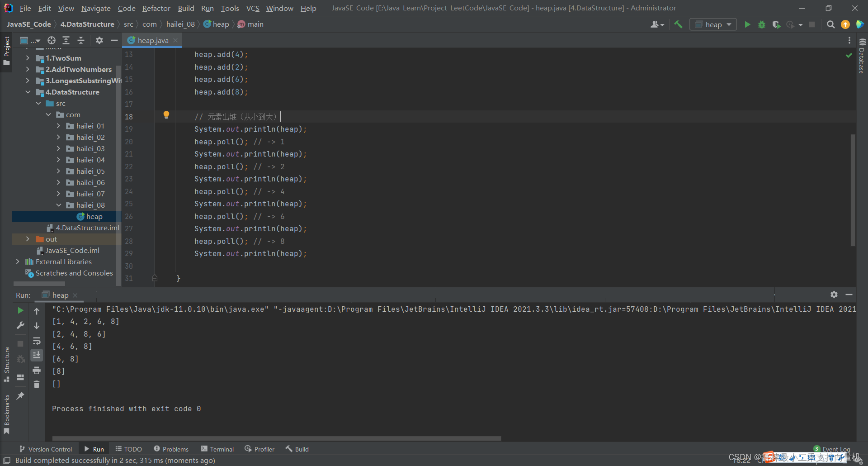The width and height of the screenshot is (868, 466).
Task: Expand the hailei_01 package
Action: tap(58, 126)
